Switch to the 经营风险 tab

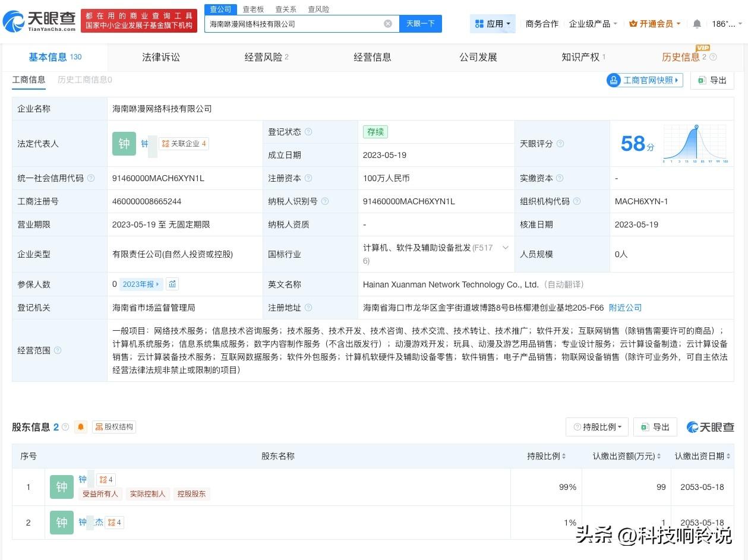pos(266,57)
